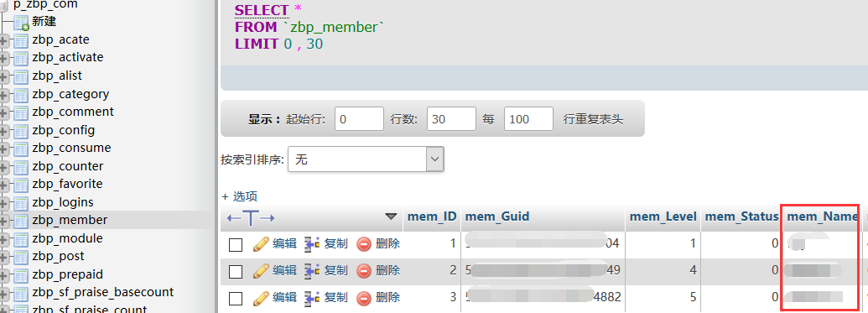Open the 按索引排序 sort dropdown
The width and height of the screenshot is (868, 313).
click(366, 159)
